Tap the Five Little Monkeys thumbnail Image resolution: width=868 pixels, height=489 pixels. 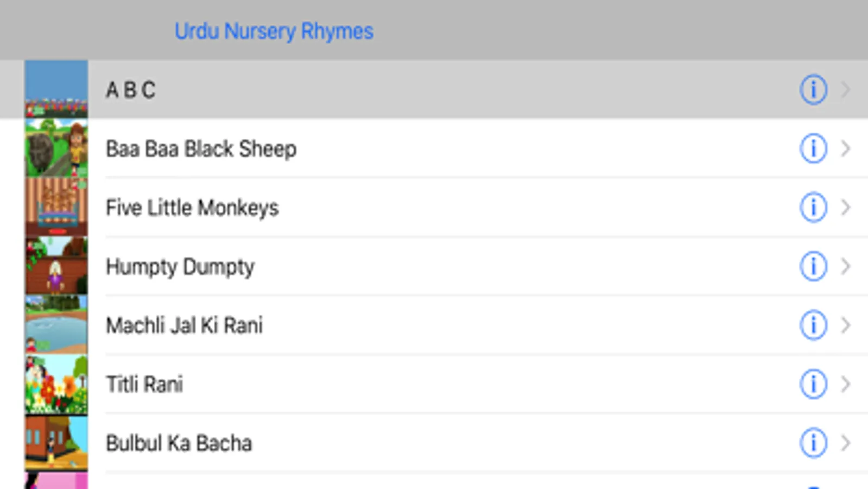[56, 207]
